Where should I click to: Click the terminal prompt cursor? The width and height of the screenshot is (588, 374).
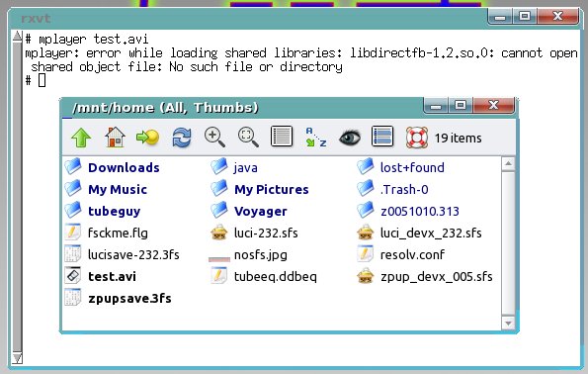(x=42, y=80)
